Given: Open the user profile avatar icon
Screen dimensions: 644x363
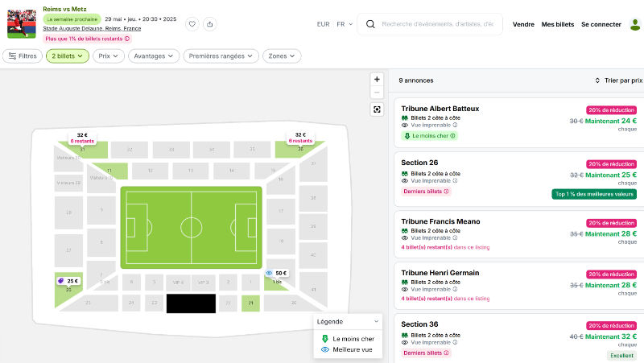Looking at the screenshot, I should point(635,24).
